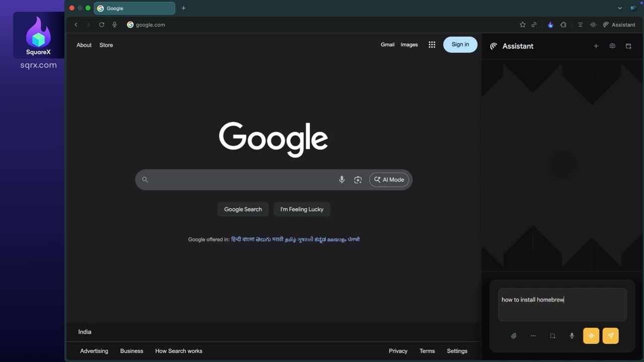This screenshot has width=644, height=362.
Task: Click the middle icon in the Assistant header
Action: [x=612, y=46]
